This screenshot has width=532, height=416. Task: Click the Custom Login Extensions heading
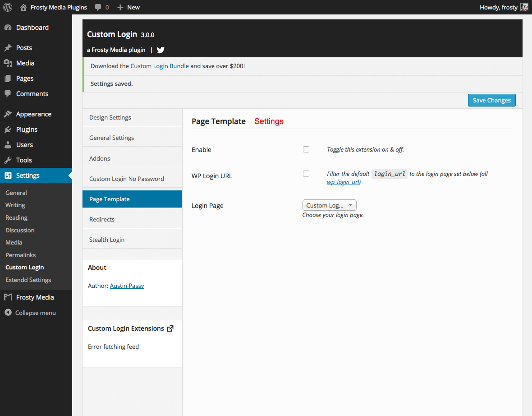tap(126, 328)
